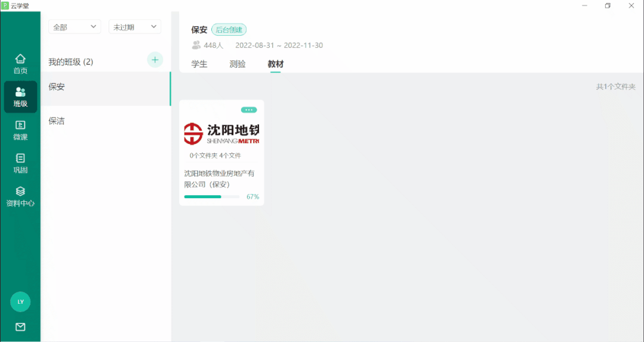
Task: Click 保安 class title header
Action: [199, 30]
